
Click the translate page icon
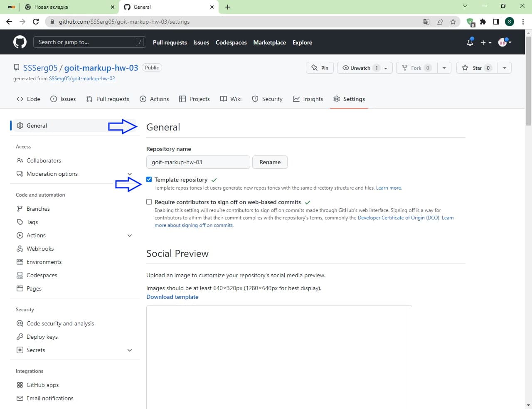[x=426, y=22]
